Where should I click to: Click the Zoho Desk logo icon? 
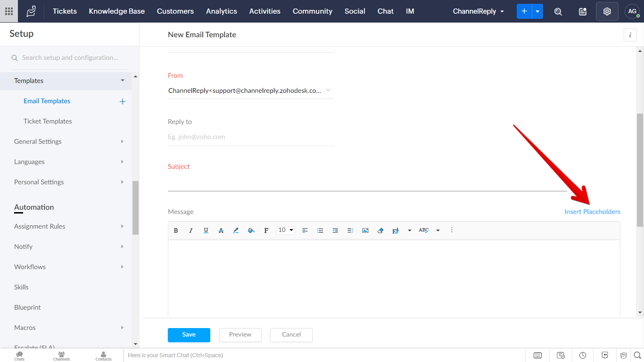tap(31, 11)
